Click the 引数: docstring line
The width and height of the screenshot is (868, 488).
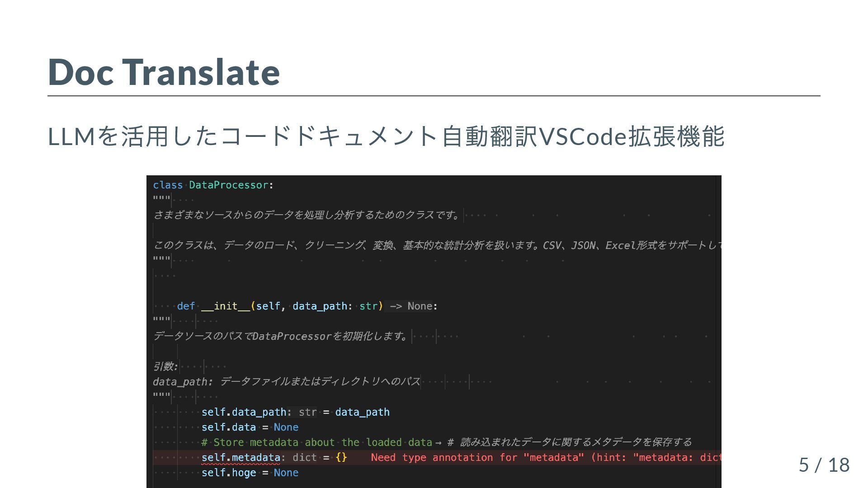[165, 366]
